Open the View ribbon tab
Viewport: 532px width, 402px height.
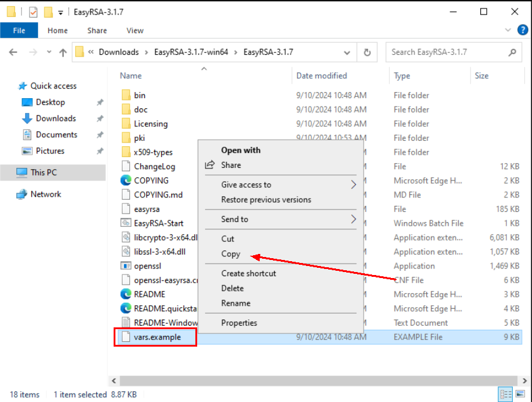[135, 31]
